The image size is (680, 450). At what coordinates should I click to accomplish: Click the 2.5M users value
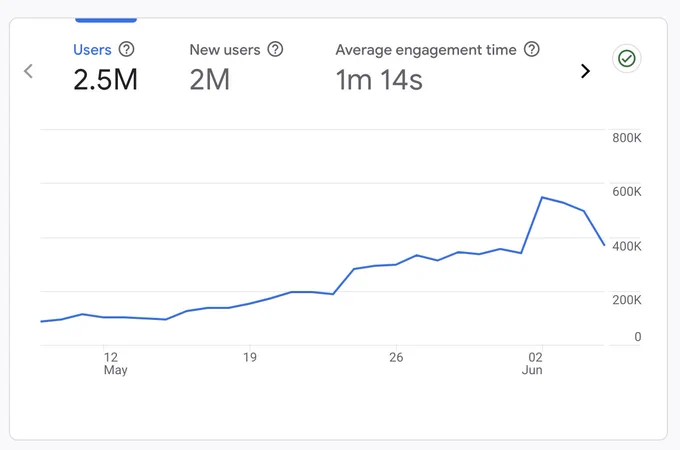pyautogui.click(x=105, y=80)
